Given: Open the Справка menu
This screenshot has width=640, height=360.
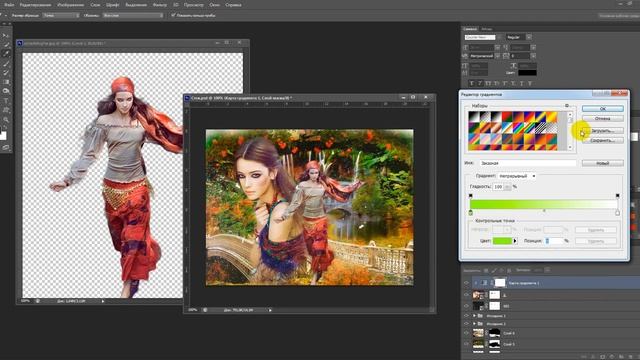Looking at the screenshot, I should [233, 5].
